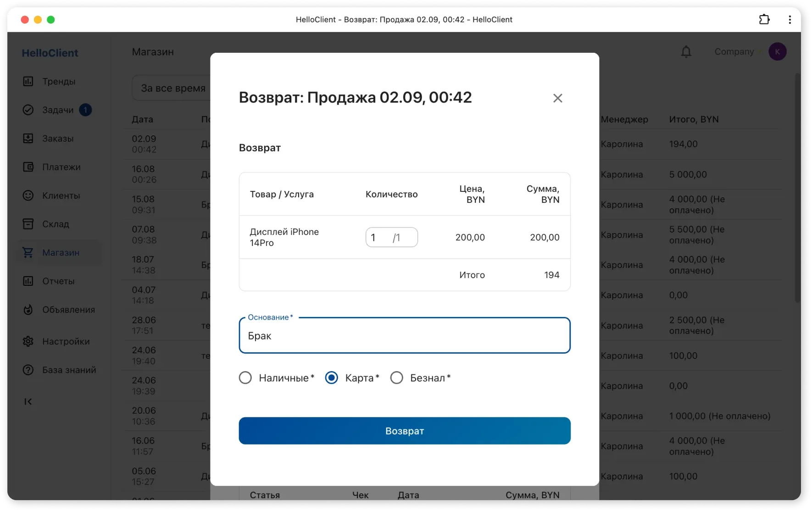Open База знаний from the sidebar
The image size is (812, 512).
(69, 370)
